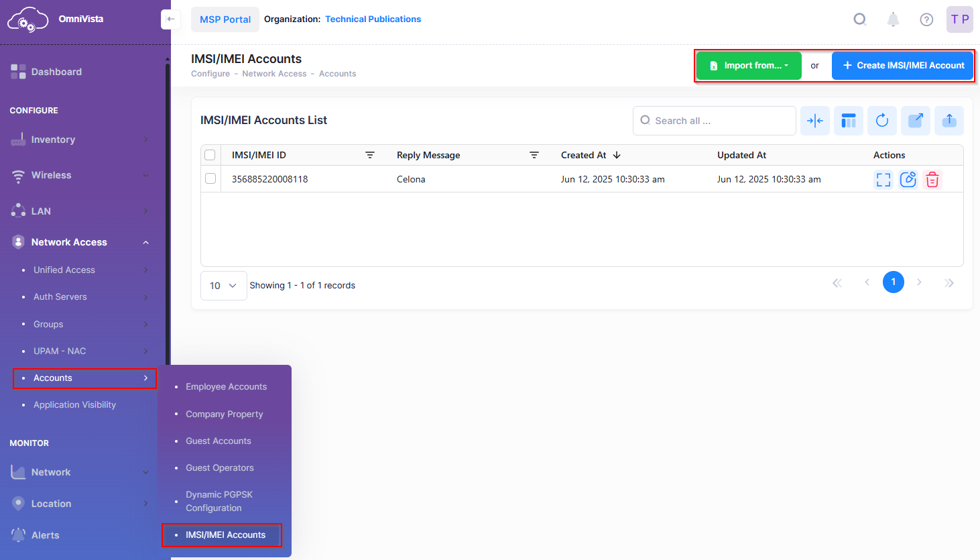Open Employee Accounts submenu item
The image size is (980, 560).
pos(226,387)
